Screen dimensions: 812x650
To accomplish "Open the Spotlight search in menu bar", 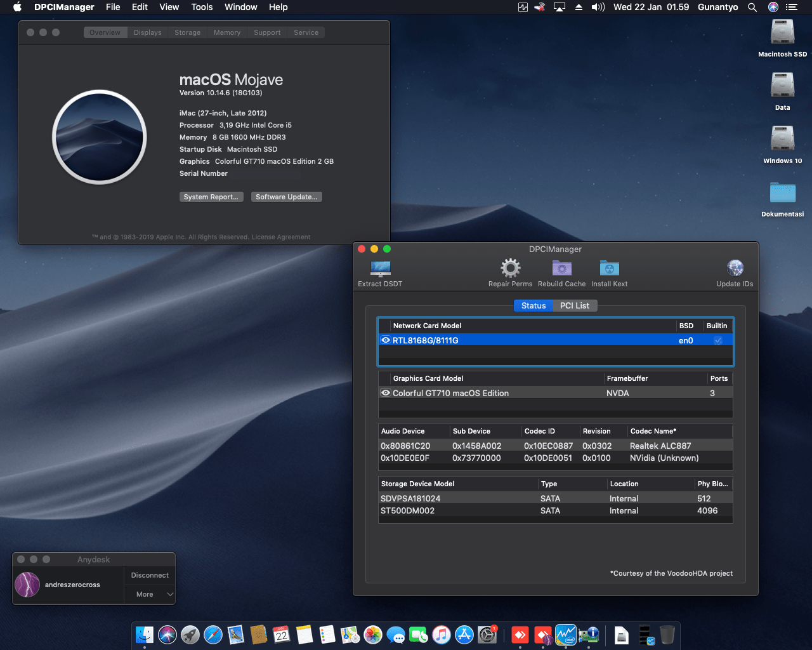I will tap(752, 7).
